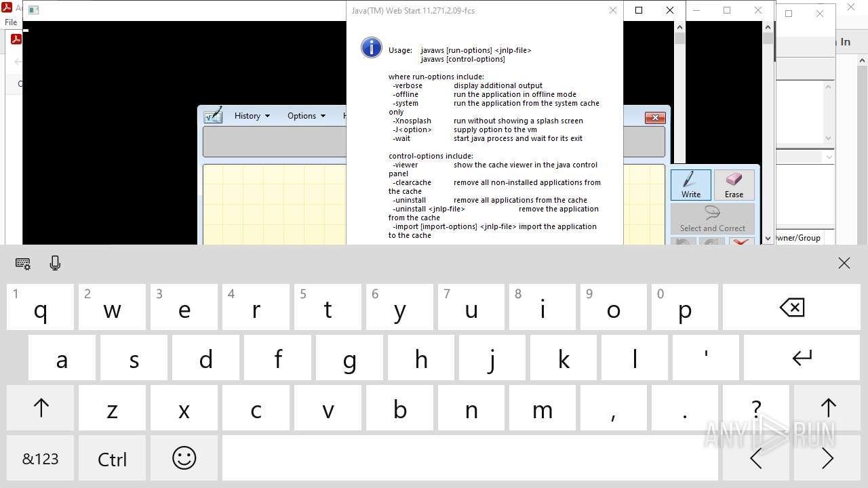Tap the z key
Viewport: 868px width, 488px height.
(x=112, y=408)
